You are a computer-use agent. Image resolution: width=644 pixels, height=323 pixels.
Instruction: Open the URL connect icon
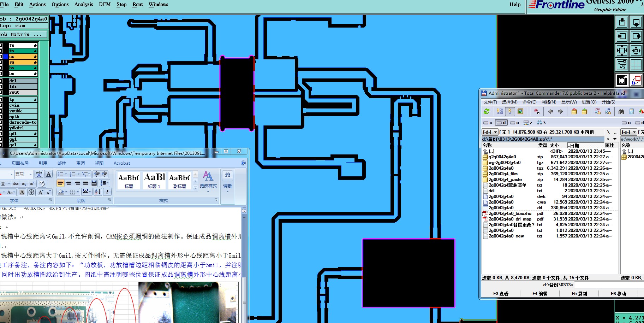pos(608,111)
